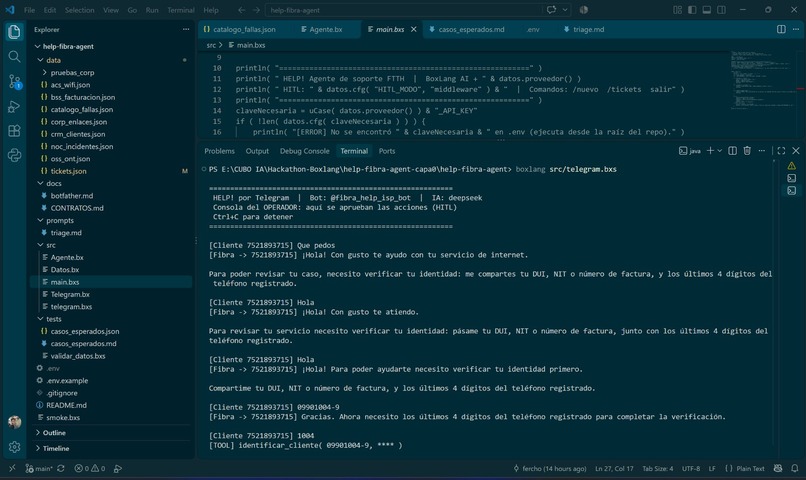Open the Explorer view in the activity bar
The width and height of the screenshot is (806, 480).
pyautogui.click(x=14, y=32)
